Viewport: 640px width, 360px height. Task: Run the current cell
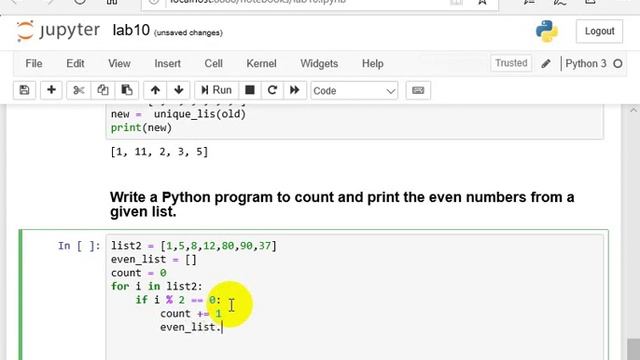coord(216,90)
